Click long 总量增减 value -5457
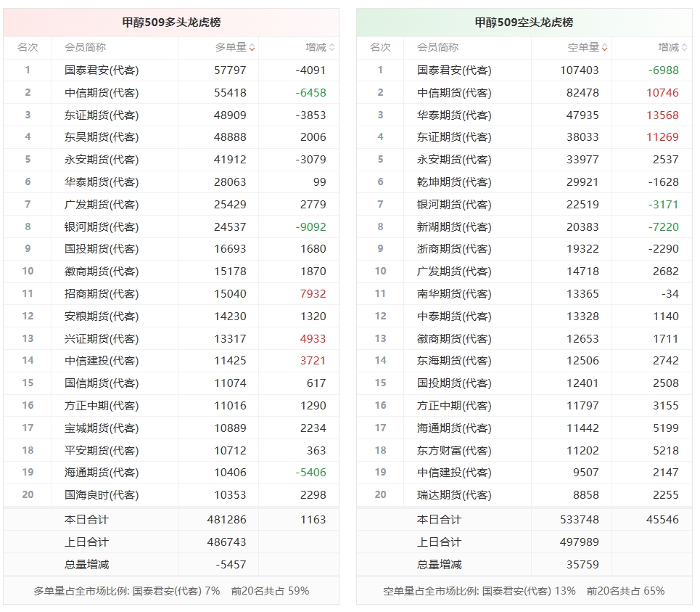This screenshot has height=612, width=700. pyautogui.click(x=231, y=564)
